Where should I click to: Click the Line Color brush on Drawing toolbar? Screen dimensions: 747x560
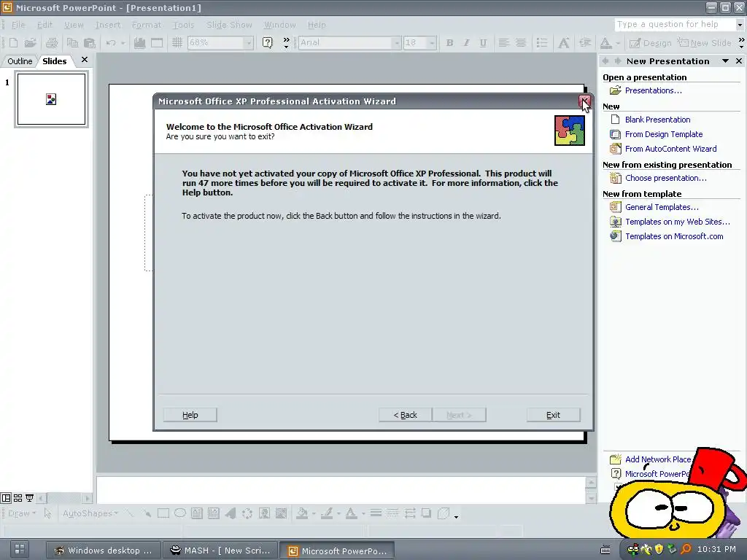[327, 513]
